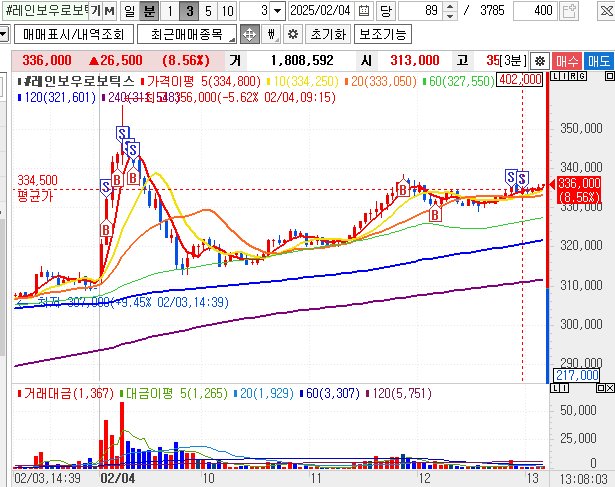Select minute chart mode 분 button

point(149,11)
